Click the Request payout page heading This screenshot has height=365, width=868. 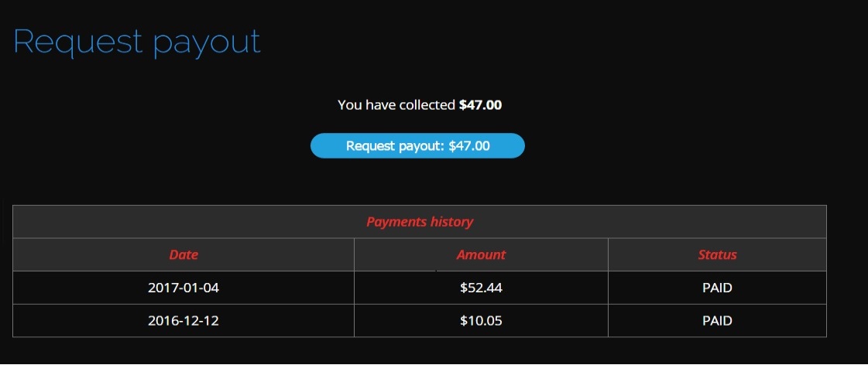coord(137,41)
